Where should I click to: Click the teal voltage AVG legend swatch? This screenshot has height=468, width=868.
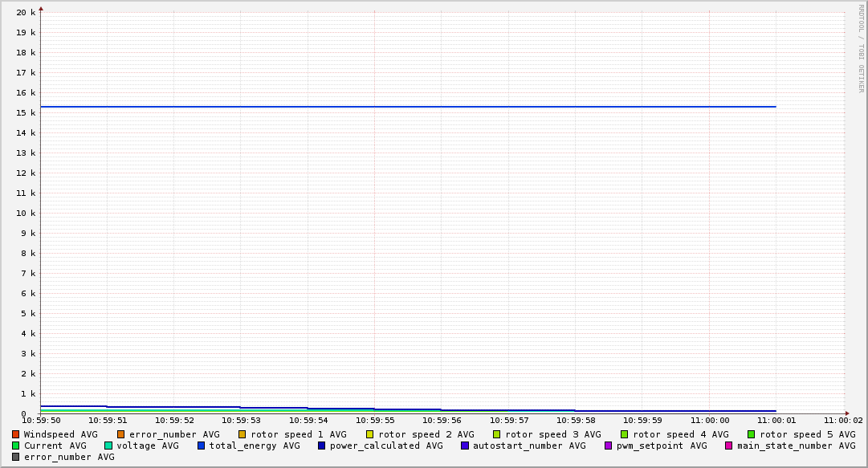pyautogui.click(x=108, y=446)
